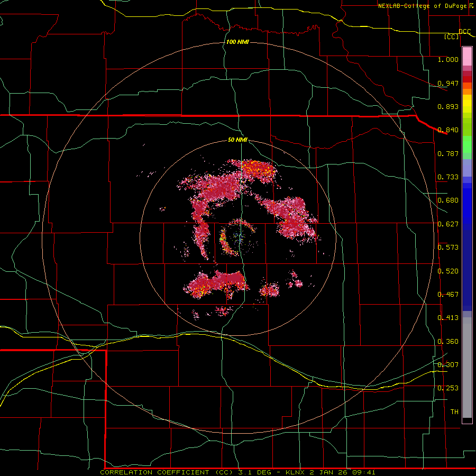Click the 09:41 timestamp in caption
Viewport: 476px width, 476px height.
pyautogui.click(x=364, y=472)
